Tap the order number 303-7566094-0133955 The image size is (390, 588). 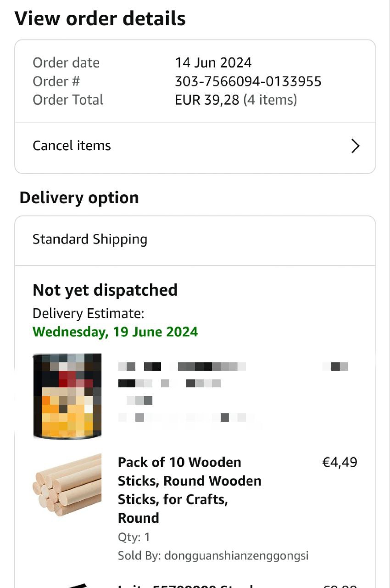click(248, 81)
